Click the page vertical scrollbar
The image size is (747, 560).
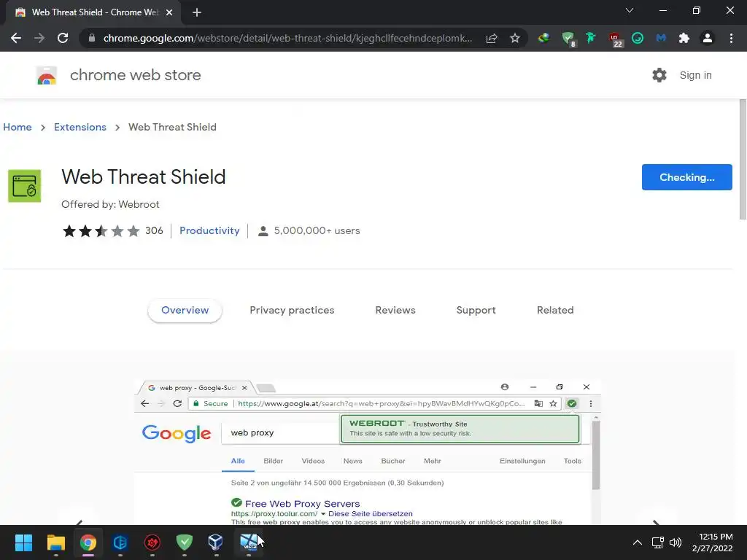click(742, 159)
